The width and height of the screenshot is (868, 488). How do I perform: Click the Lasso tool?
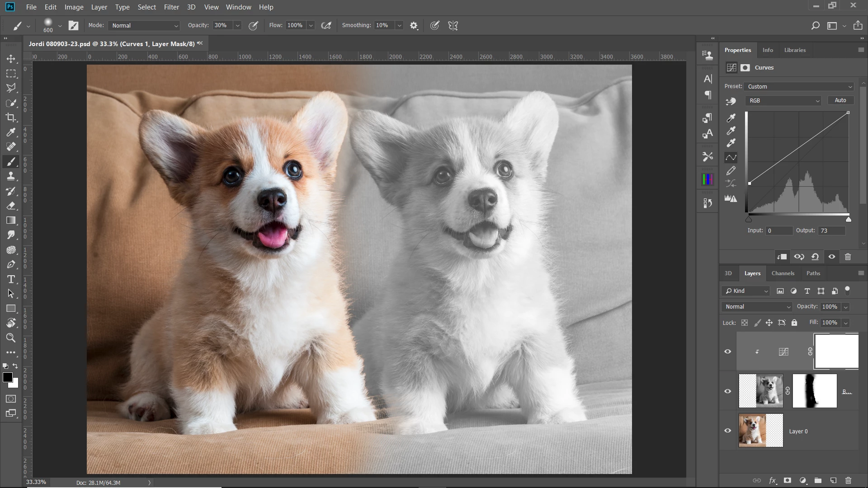tap(11, 88)
